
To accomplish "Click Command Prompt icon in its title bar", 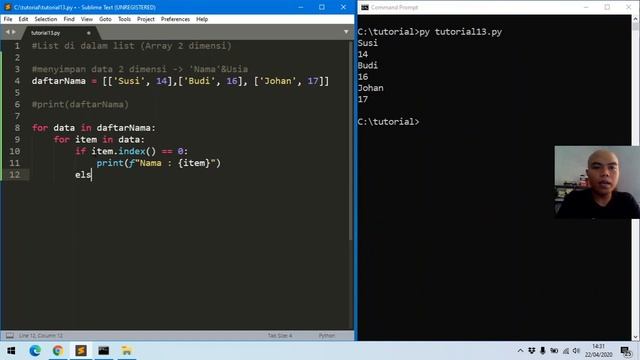I will pyautogui.click(x=364, y=7).
